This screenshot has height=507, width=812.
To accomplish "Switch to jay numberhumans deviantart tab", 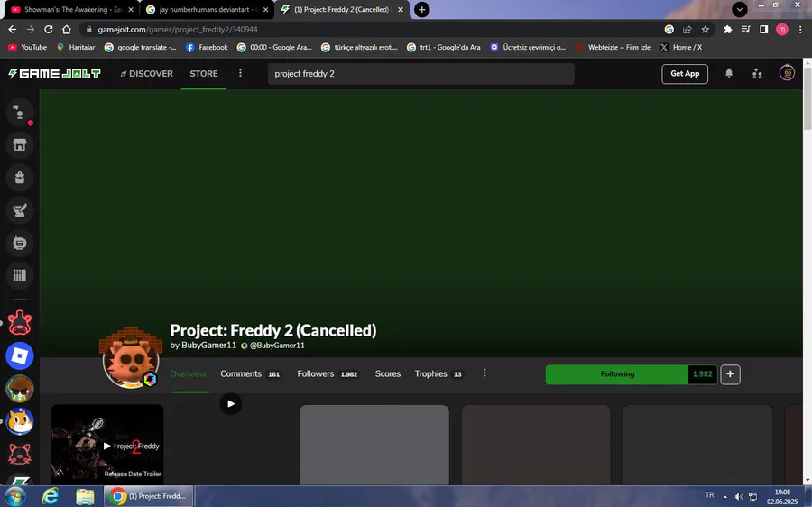I will pos(208,9).
